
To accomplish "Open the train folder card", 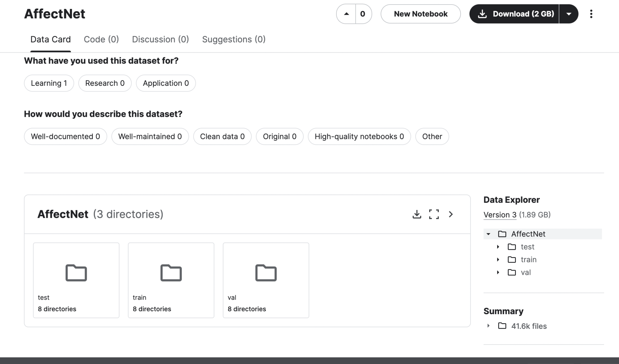I will tap(171, 280).
